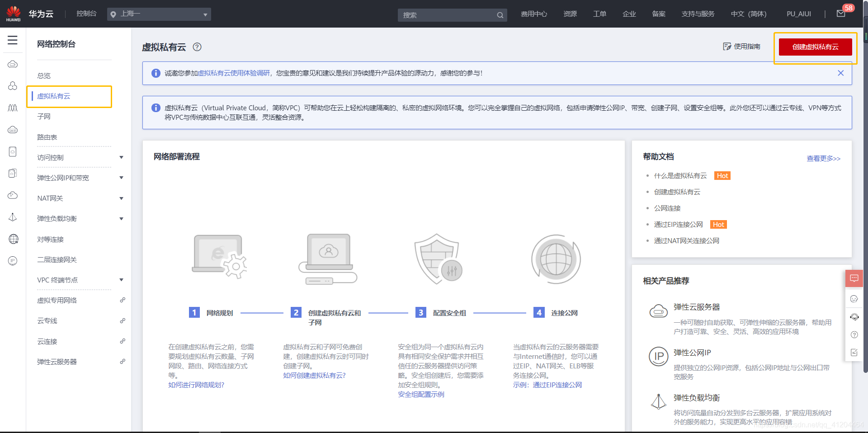This screenshot has width=868, height=433.
Task: Open help doc 什么是虚拟私有云
Action: tap(680, 176)
